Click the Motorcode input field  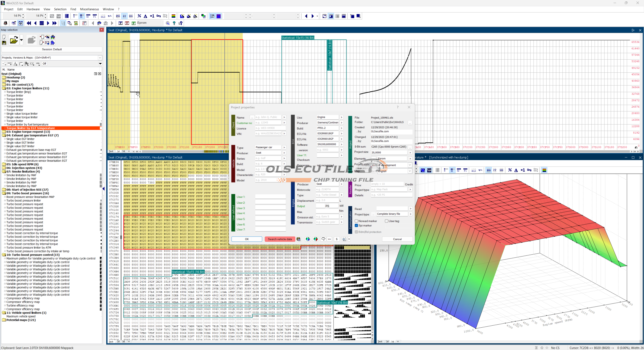[x=327, y=189]
